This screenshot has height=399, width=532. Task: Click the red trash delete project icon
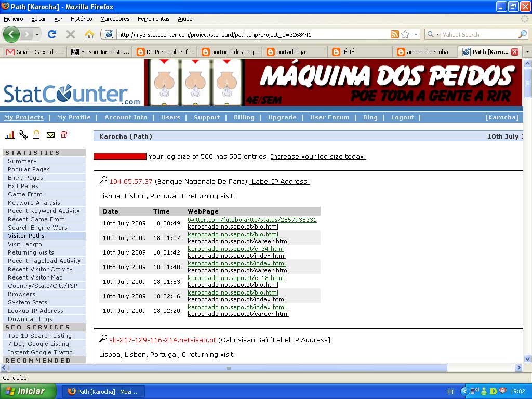point(64,135)
